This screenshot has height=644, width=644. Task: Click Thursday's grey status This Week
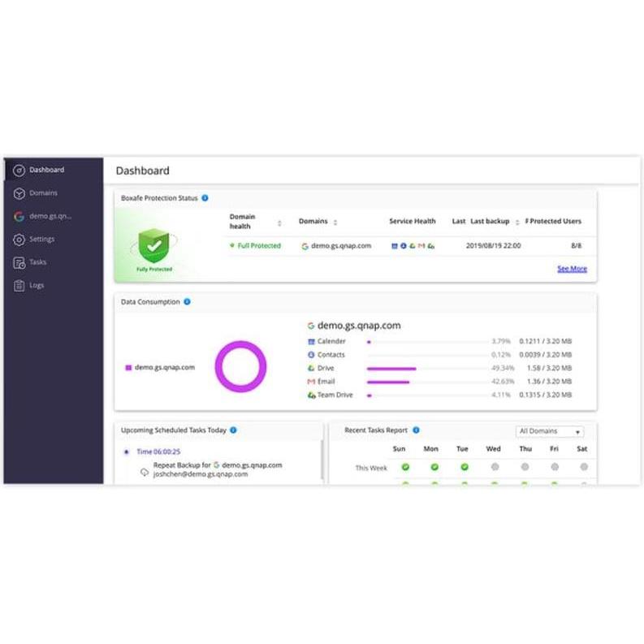(x=525, y=467)
